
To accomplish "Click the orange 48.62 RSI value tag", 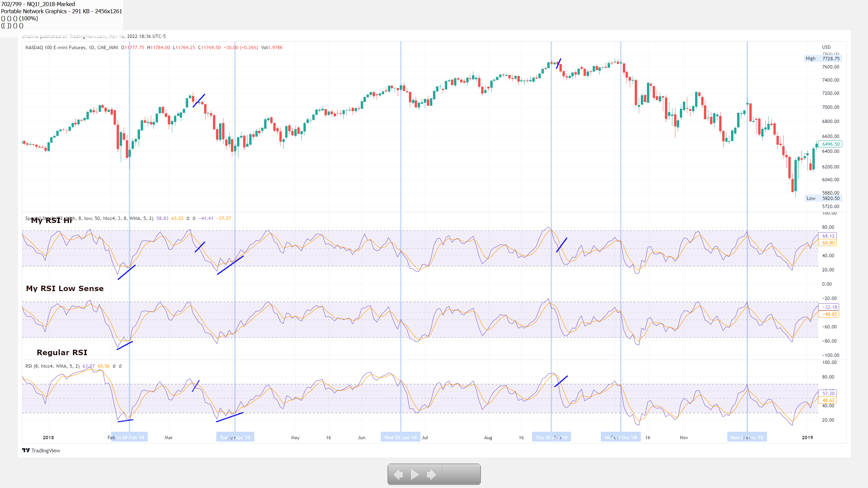I will pyautogui.click(x=828, y=400).
